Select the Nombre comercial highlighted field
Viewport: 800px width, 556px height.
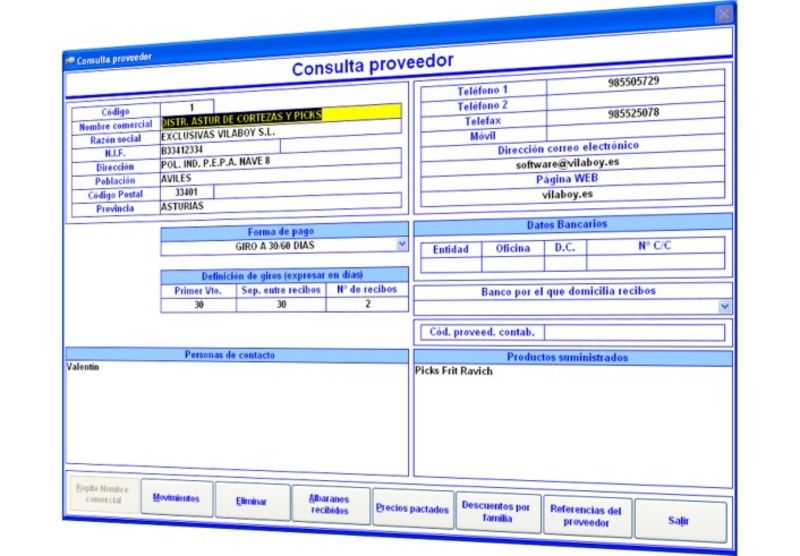(280, 116)
